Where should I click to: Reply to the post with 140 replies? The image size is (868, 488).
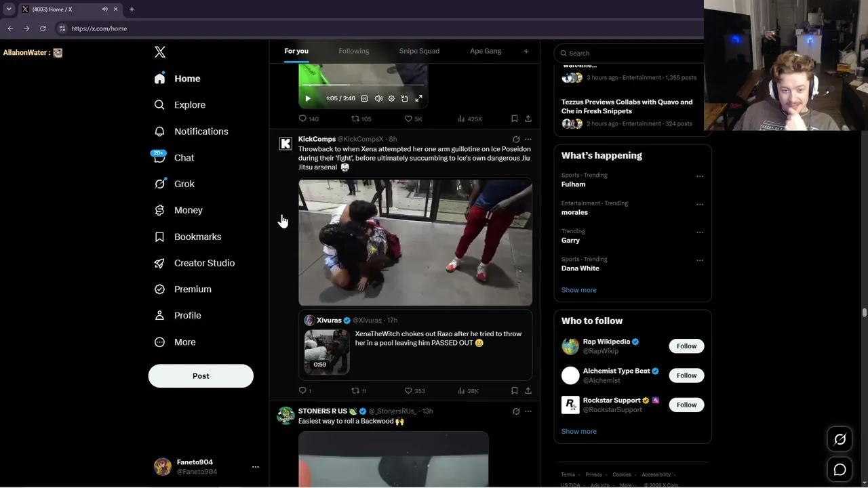coord(309,119)
